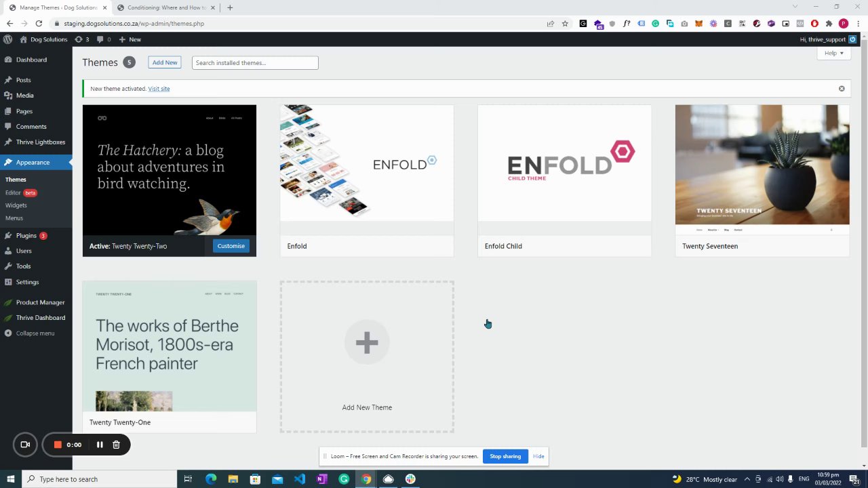Open Thrive Dashboard in sidebar

[41, 318]
